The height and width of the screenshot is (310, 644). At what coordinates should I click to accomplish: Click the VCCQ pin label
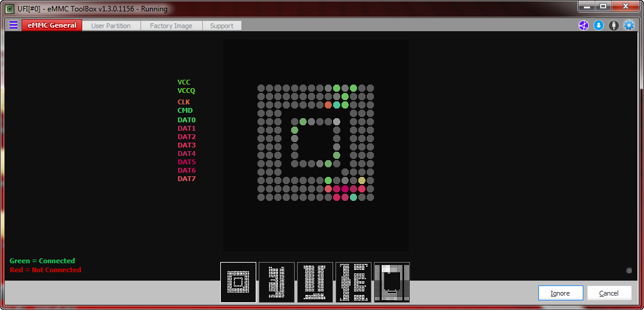(186, 91)
